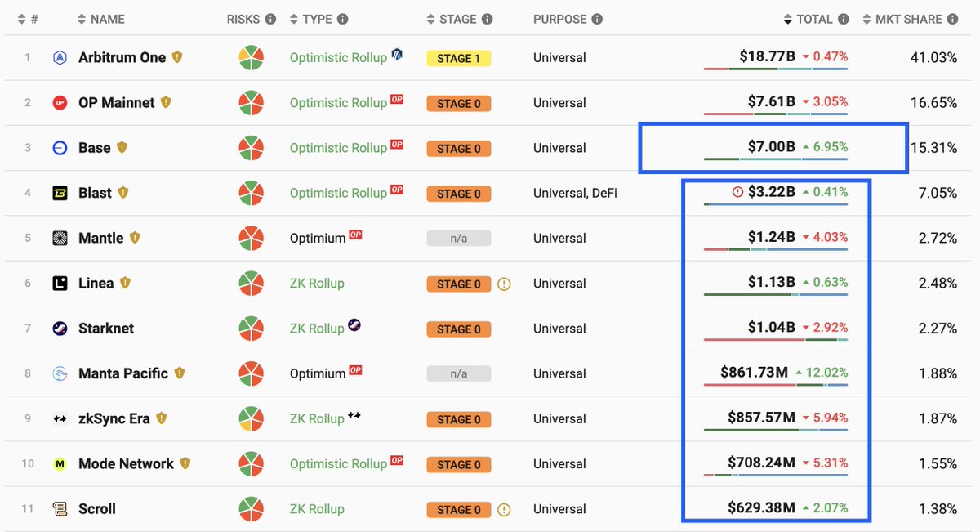The image size is (980, 532).
Task: Click the $7.00B total for Base
Action: point(771,147)
